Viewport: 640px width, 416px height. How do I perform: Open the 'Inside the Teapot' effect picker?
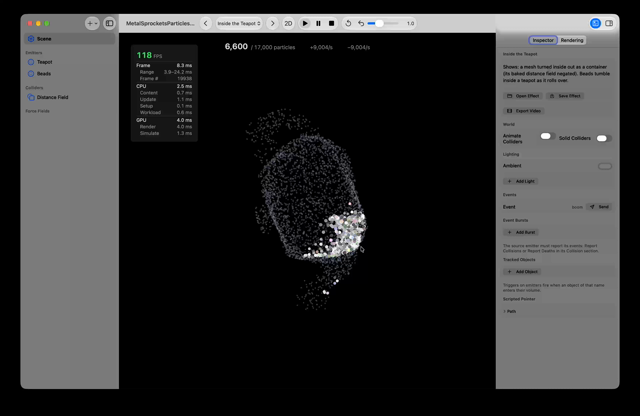(x=239, y=23)
